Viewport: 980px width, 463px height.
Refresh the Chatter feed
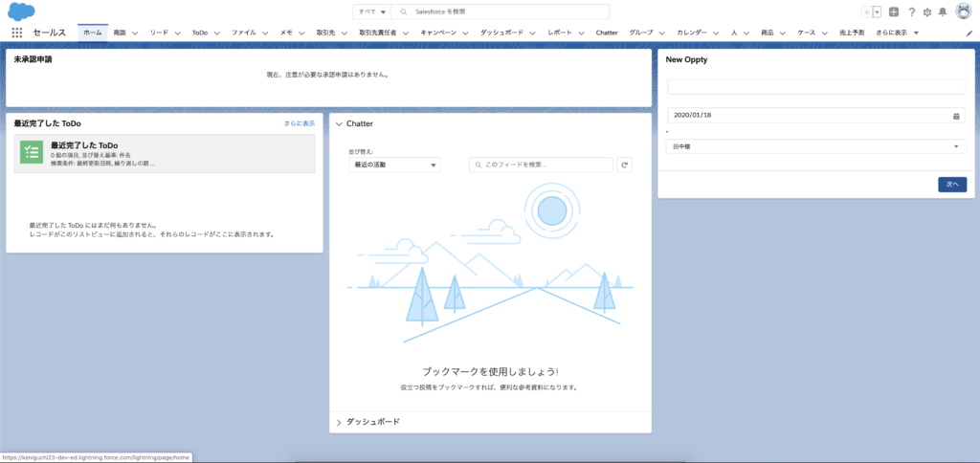623,165
